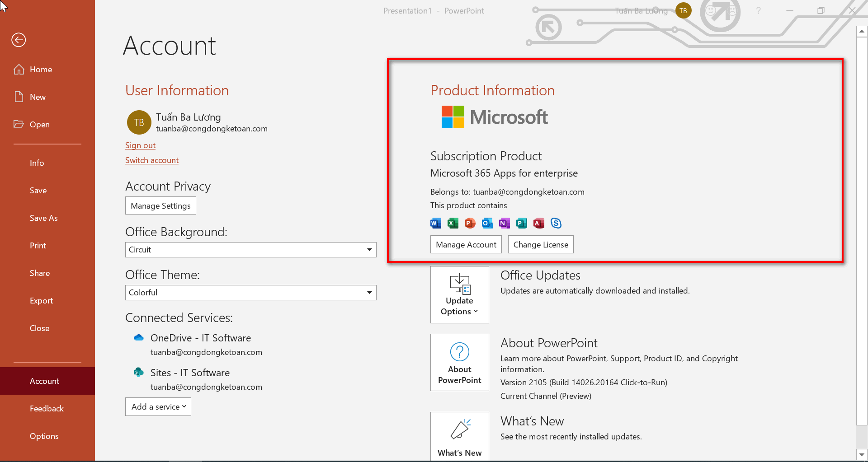Image resolution: width=868 pixels, height=462 pixels.
Task: Click the Publisher app icon
Action: click(x=522, y=223)
